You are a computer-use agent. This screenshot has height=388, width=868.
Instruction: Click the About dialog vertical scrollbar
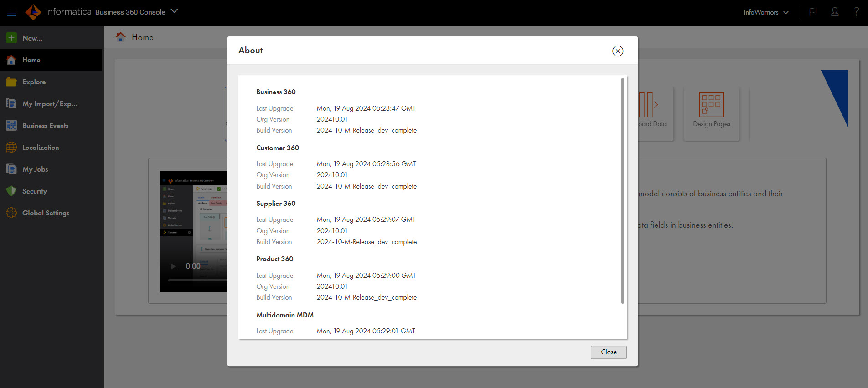coord(623,190)
